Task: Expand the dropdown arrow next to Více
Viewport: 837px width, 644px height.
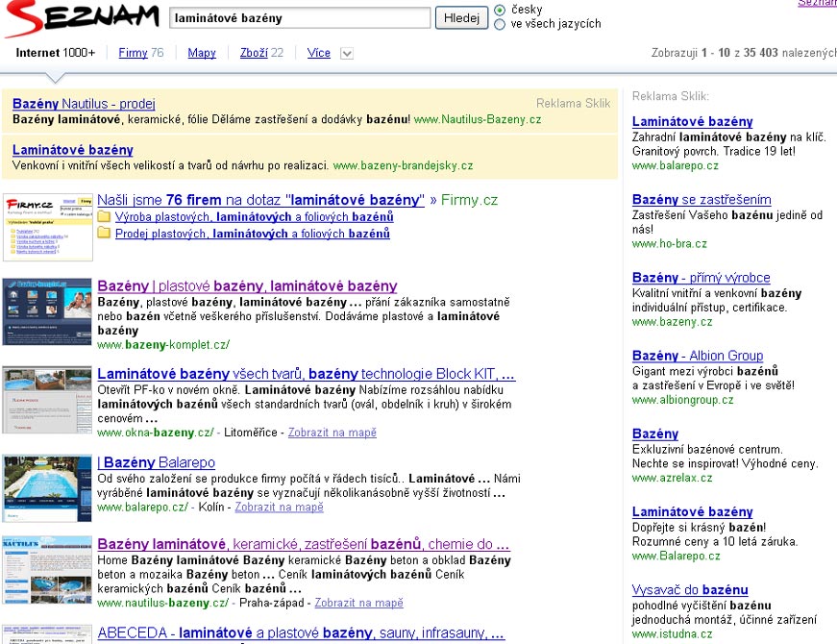Action: tap(347, 54)
